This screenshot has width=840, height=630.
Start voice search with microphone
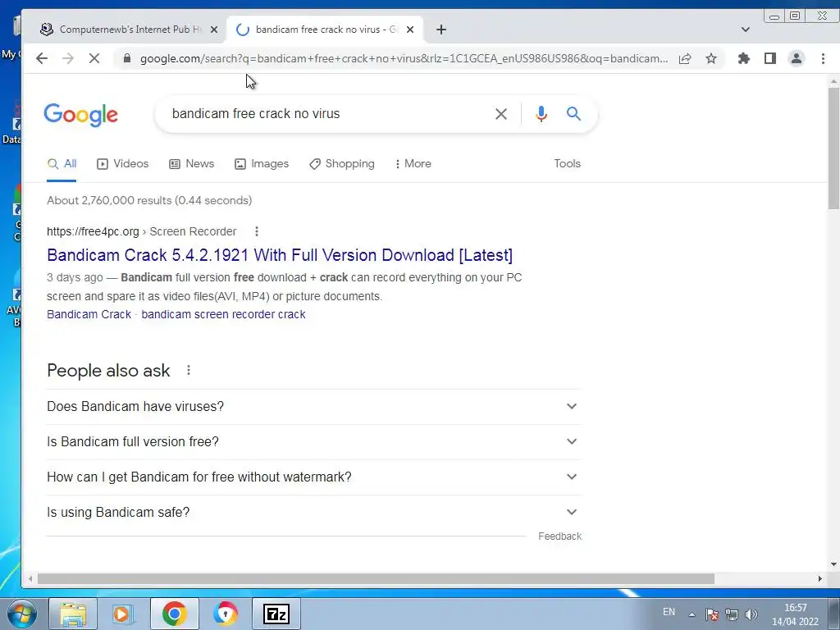(x=541, y=113)
